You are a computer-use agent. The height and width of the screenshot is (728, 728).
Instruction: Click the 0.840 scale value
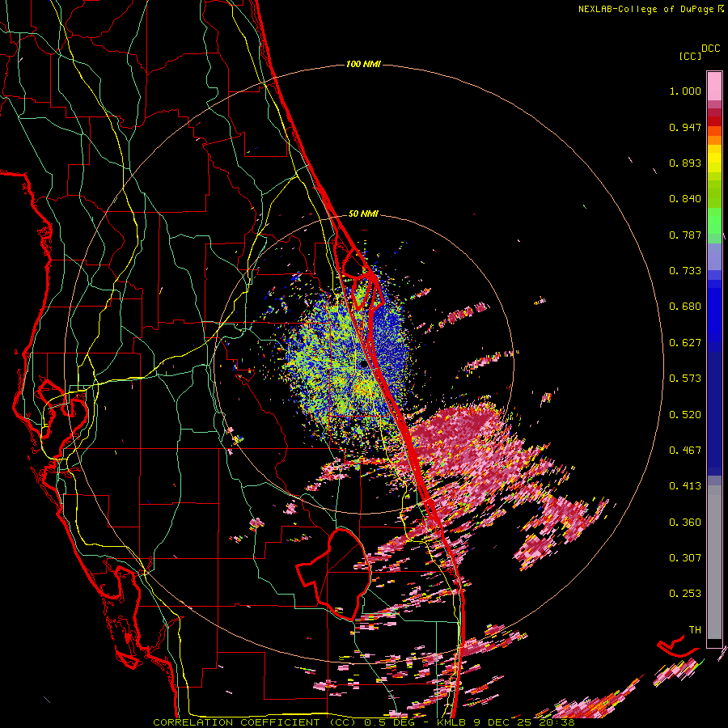685,199
